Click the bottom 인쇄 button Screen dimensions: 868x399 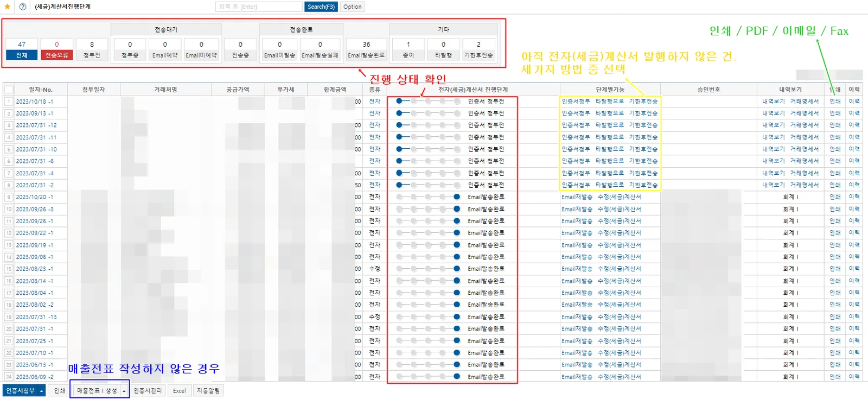60,391
